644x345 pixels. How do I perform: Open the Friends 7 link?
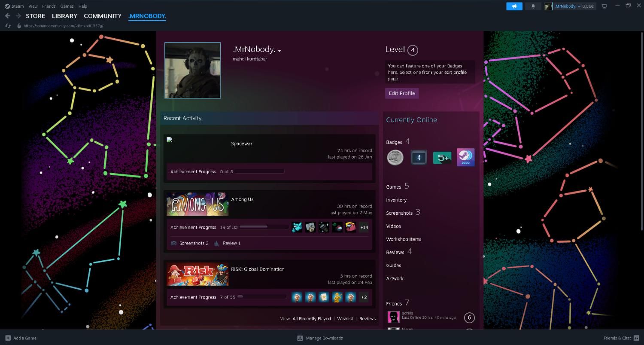pos(398,303)
